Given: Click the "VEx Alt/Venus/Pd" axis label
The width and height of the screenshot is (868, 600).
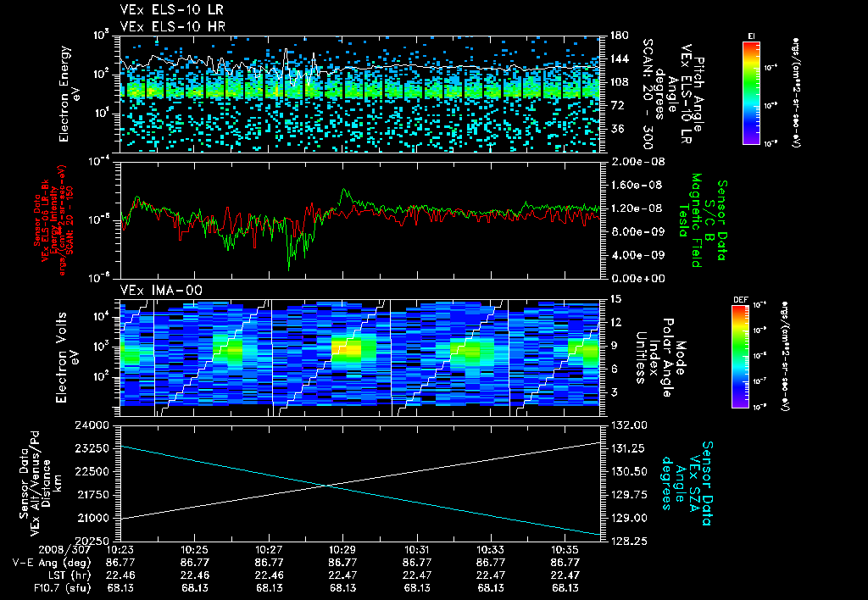Looking at the screenshot, I should coord(36,484).
